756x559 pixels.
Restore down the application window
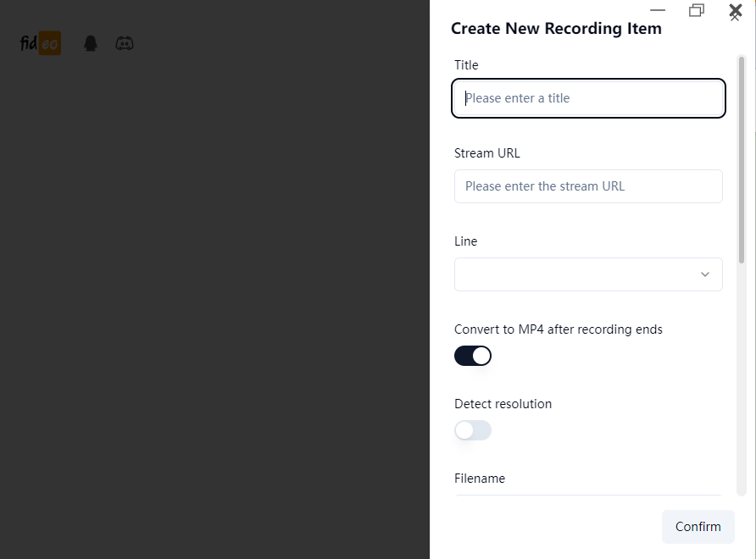coord(697,10)
